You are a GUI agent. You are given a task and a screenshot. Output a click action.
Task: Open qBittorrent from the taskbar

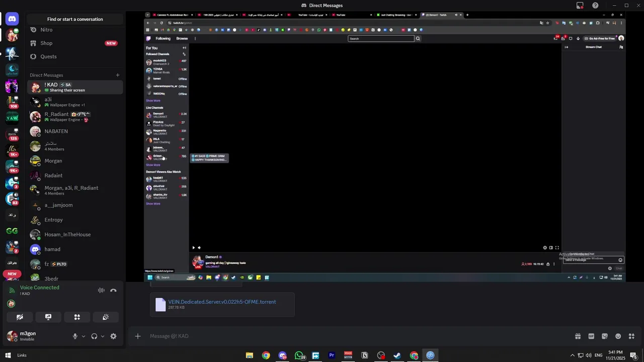[430, 355]
